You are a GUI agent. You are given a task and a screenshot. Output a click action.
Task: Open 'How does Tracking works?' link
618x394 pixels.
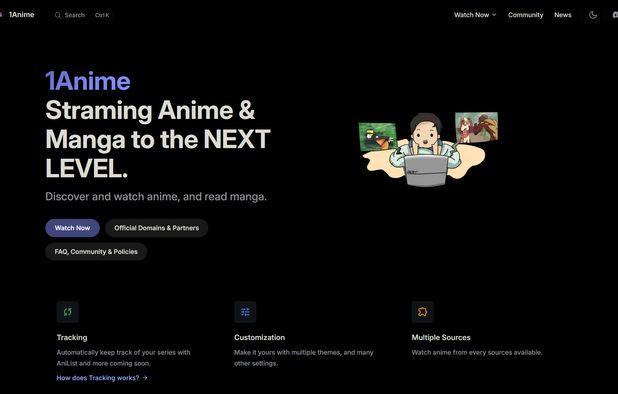[x=102, y=377]
